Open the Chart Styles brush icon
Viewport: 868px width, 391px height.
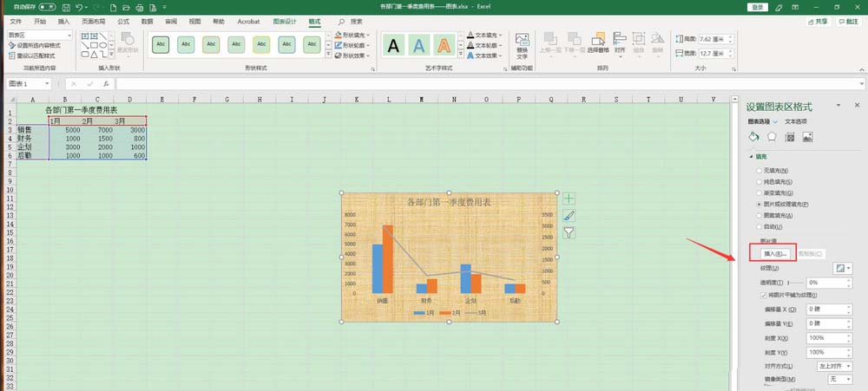coord(569,216)
